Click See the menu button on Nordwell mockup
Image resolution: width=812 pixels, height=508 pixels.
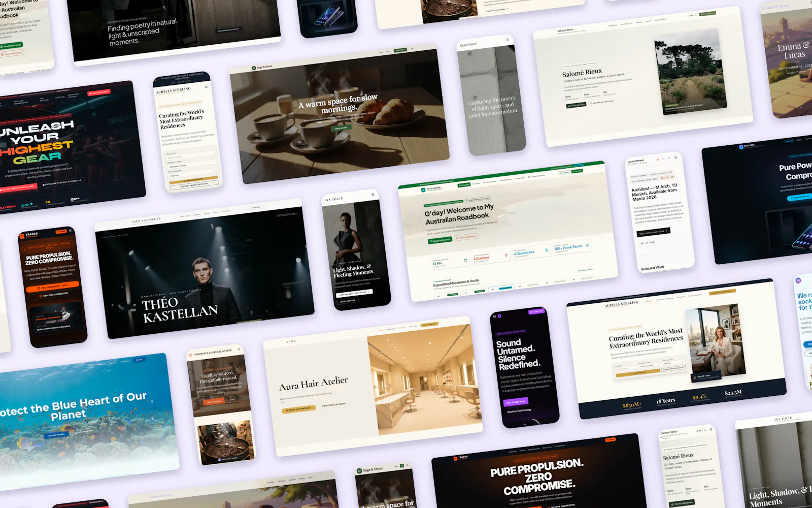(x=214, y=402)
